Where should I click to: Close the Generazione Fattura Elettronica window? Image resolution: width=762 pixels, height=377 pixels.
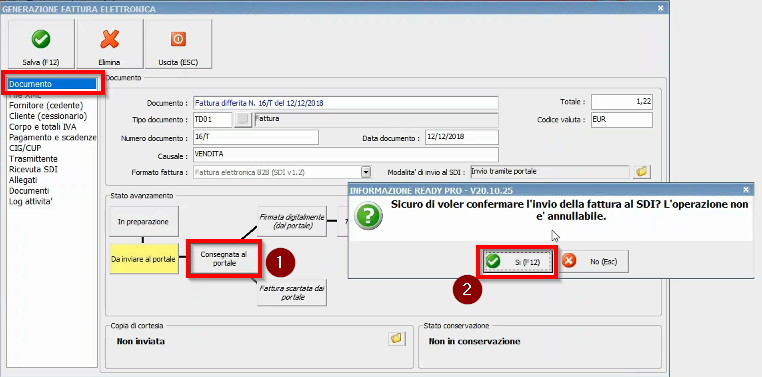click(660, 8)
